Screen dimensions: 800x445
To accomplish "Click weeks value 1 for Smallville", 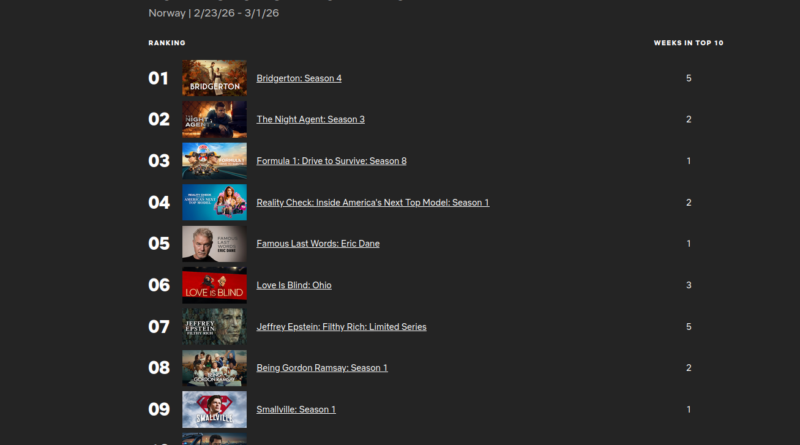I will click(689, 409).
